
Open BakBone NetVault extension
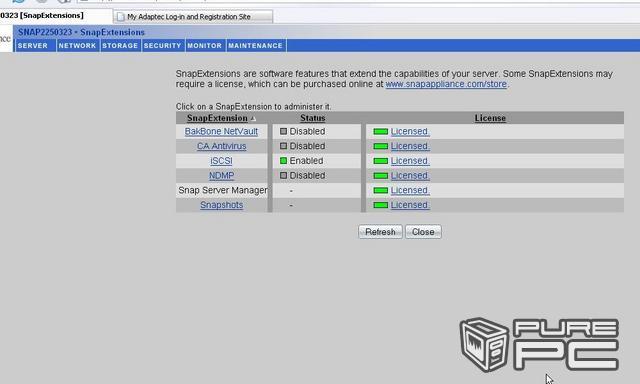[221, 131]
